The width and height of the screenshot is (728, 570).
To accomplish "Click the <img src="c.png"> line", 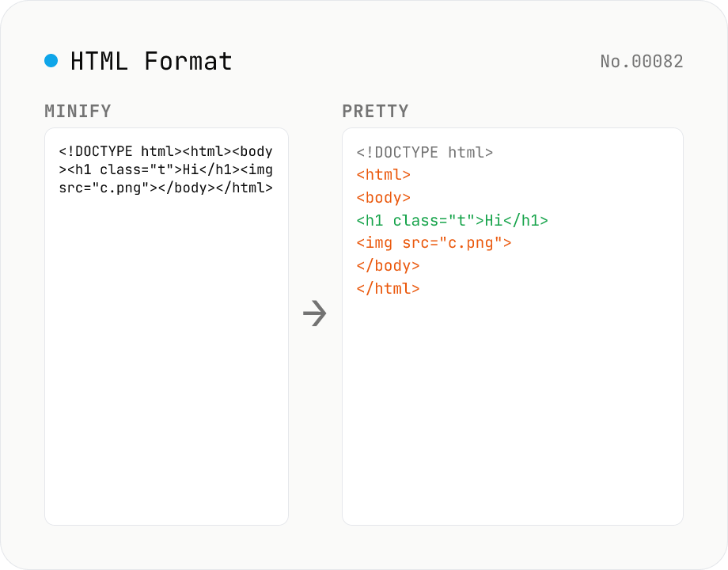I will click(434, 243).
